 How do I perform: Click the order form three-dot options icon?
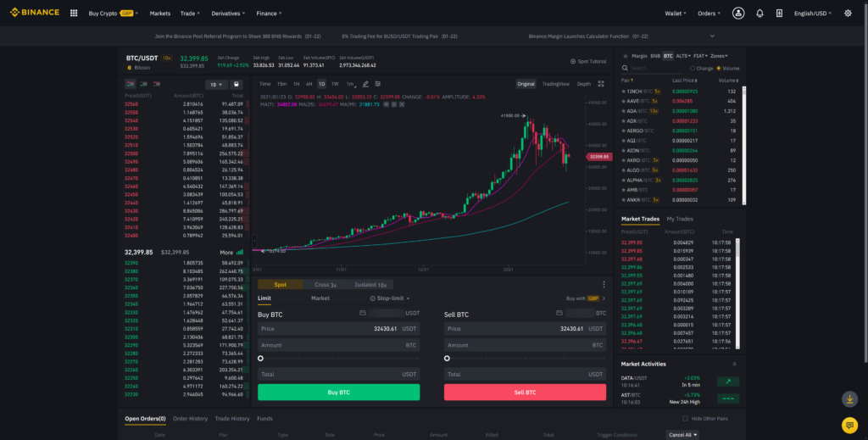pos(604,285)
